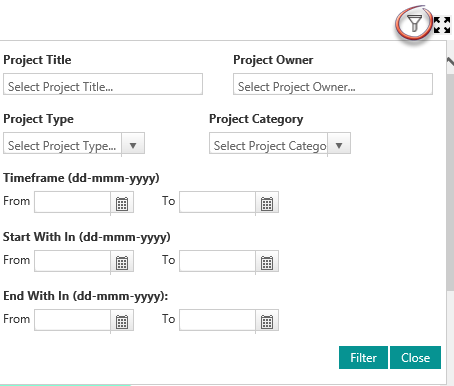Expand the Project Type dropdown arrow
Screen dimensions: 454x386
(133, 144)
